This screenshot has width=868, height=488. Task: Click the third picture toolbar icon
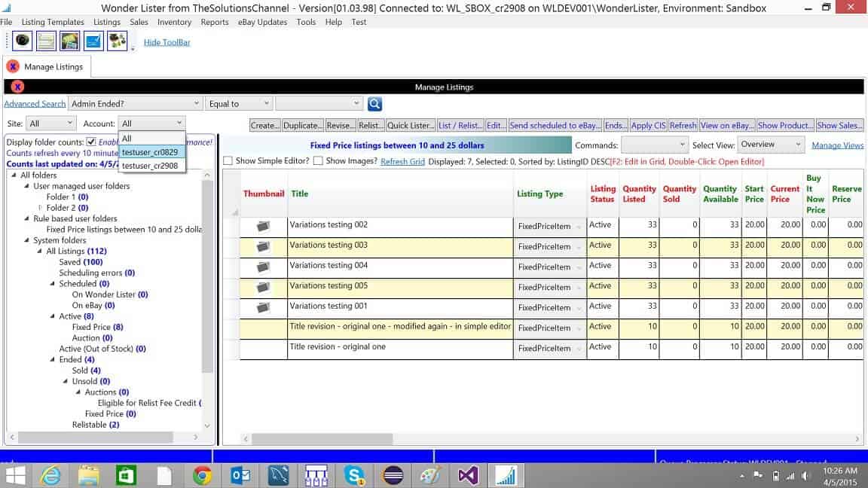point(69,40)
